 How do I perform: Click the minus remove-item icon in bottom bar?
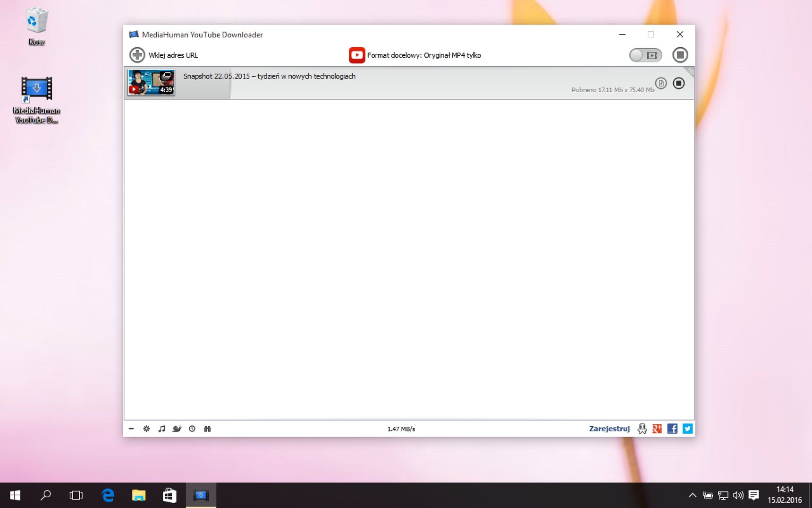click(x=131, y=429)
